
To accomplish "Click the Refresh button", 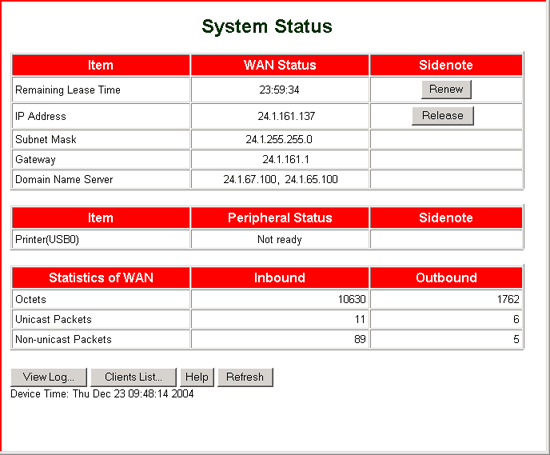I will pos(245,377).
